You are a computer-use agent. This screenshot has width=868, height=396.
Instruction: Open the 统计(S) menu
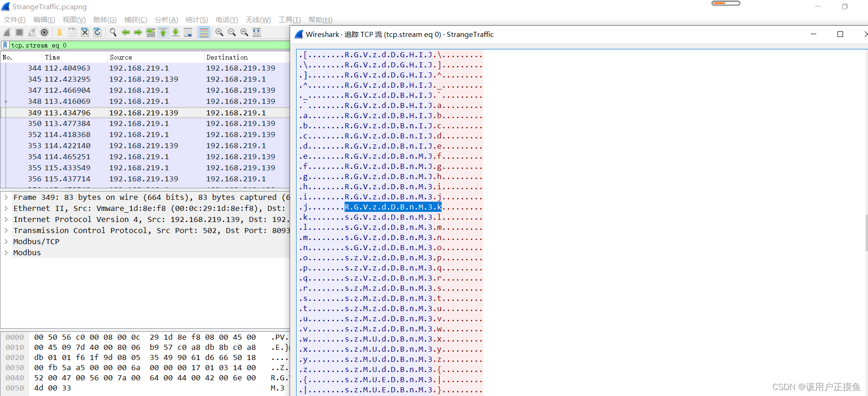[x=197, y=19]
